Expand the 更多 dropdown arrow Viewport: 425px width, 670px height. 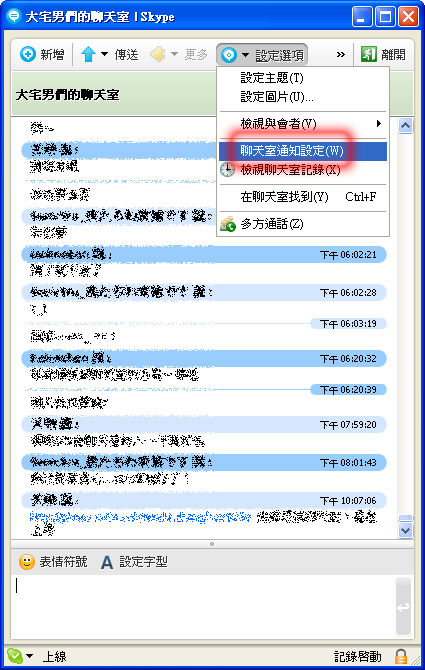coord(174,54)
